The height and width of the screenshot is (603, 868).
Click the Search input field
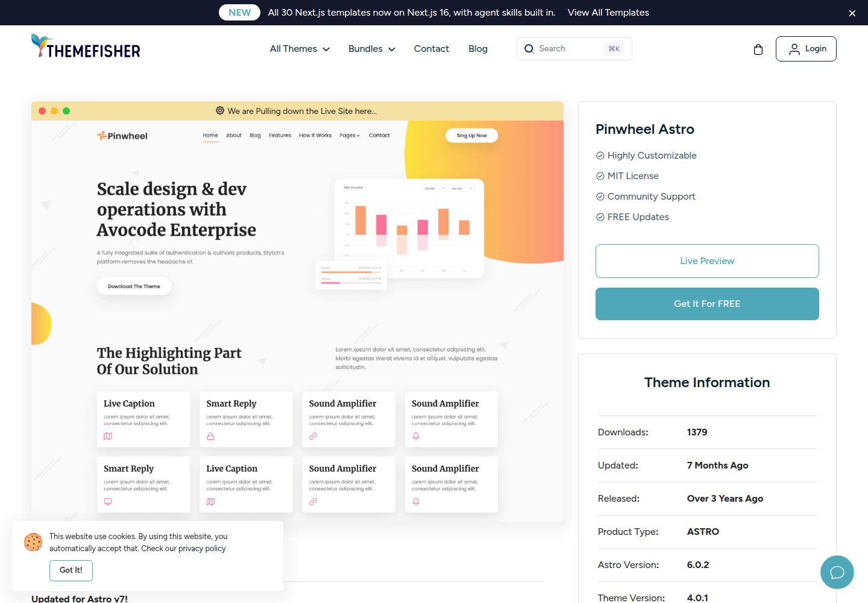574,49
